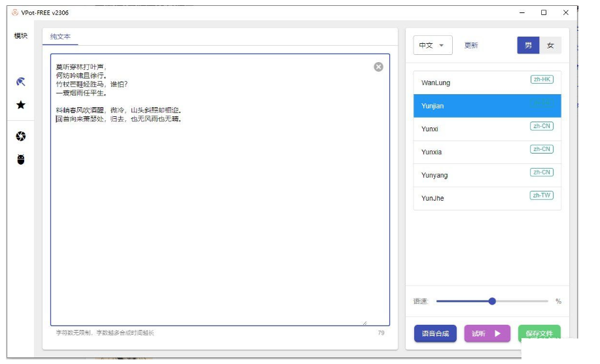Screen dimensions: 600x364
Task: Maximize the VPot window
Action: [x=544, y=12]
